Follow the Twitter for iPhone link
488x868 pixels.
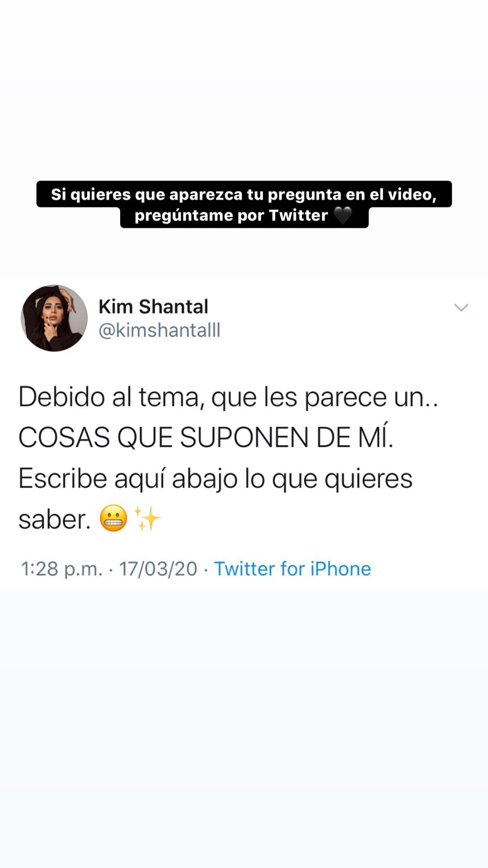click(292, 569)
